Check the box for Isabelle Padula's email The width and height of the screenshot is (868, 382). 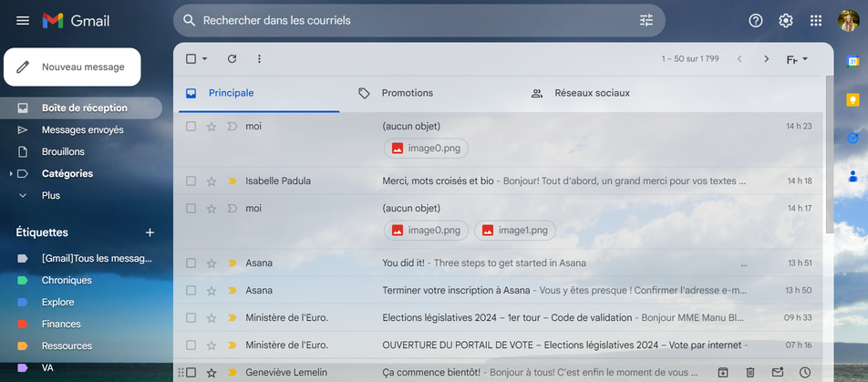pos(191,181)
